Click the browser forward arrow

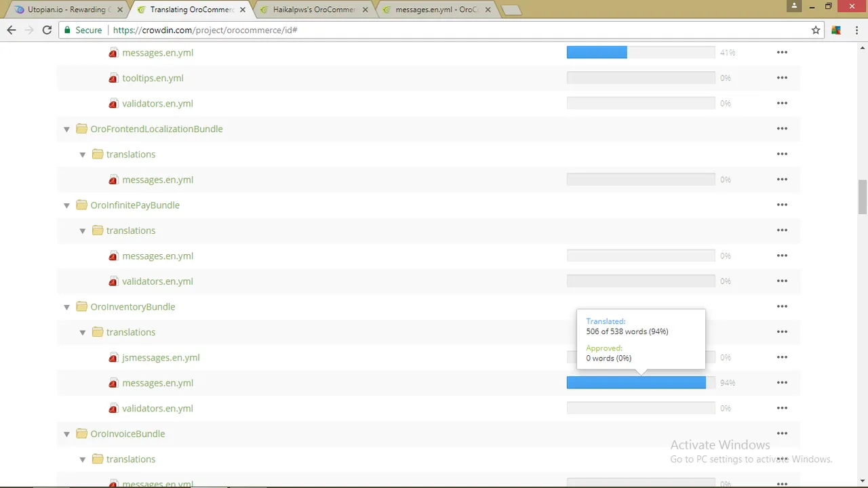[28, 30]
